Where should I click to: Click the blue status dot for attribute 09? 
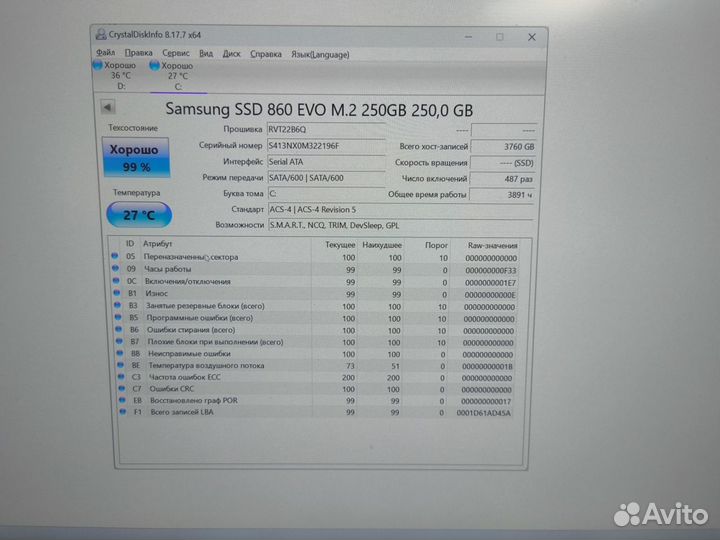click(115, 269)
